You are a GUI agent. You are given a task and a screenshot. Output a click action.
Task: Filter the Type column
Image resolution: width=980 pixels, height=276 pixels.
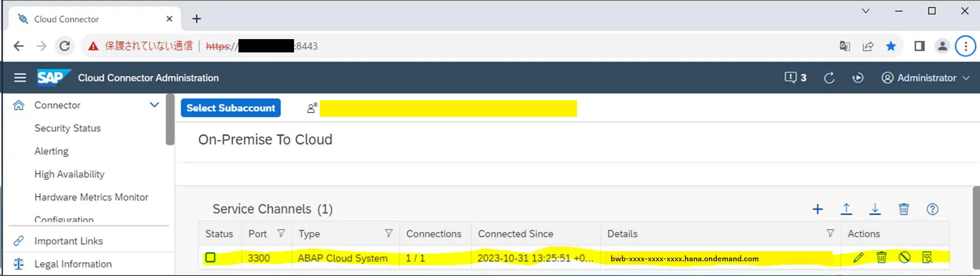[389, 234]
